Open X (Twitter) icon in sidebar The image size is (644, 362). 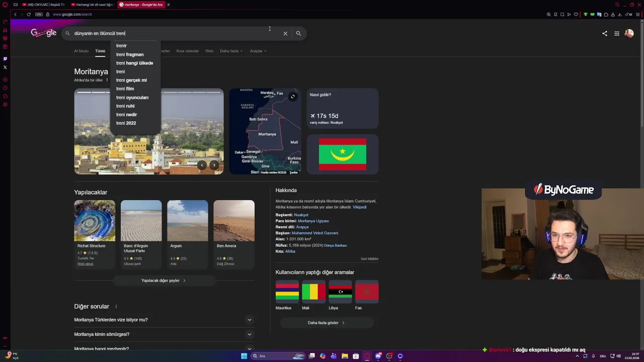(5, 67)
